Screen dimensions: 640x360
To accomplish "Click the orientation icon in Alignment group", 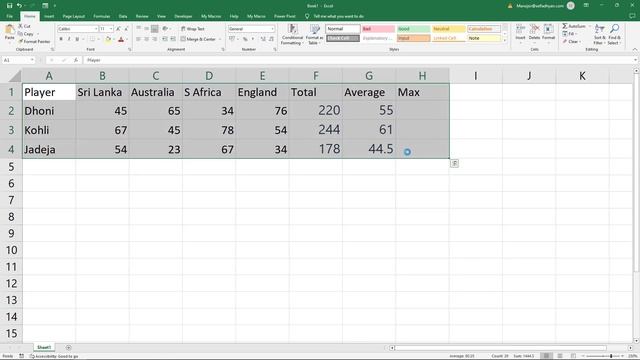I will click(x=165, y=29).
